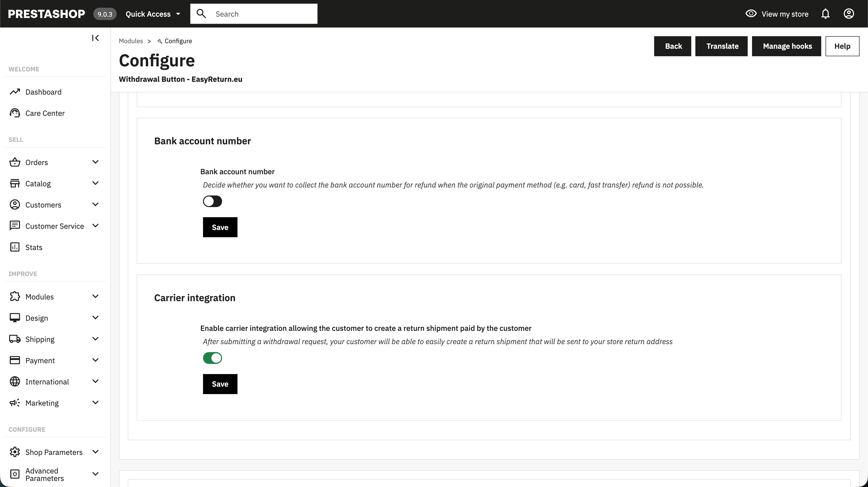Expand the Payment submenu chevron
The width and height of the screenshot is (868, 487).
coord(95,360)
